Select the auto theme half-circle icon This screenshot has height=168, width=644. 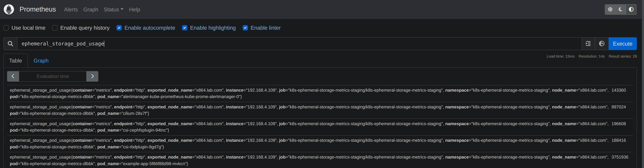(631, 9)
